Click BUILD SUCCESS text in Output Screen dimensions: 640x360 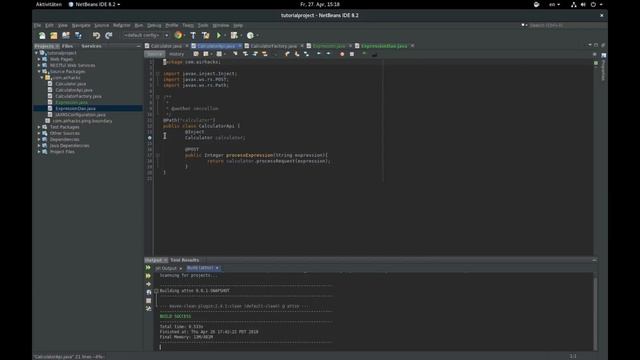point(176,316)
